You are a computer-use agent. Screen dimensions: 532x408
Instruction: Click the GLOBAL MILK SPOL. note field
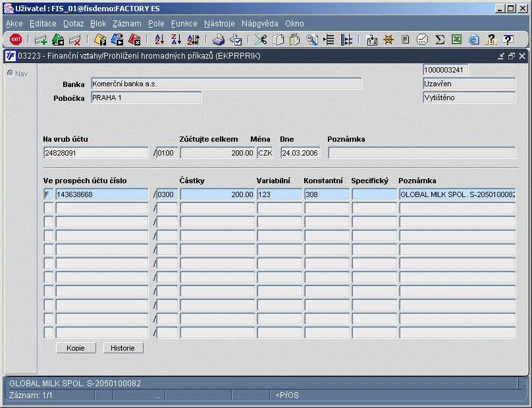tap(458, 194)
